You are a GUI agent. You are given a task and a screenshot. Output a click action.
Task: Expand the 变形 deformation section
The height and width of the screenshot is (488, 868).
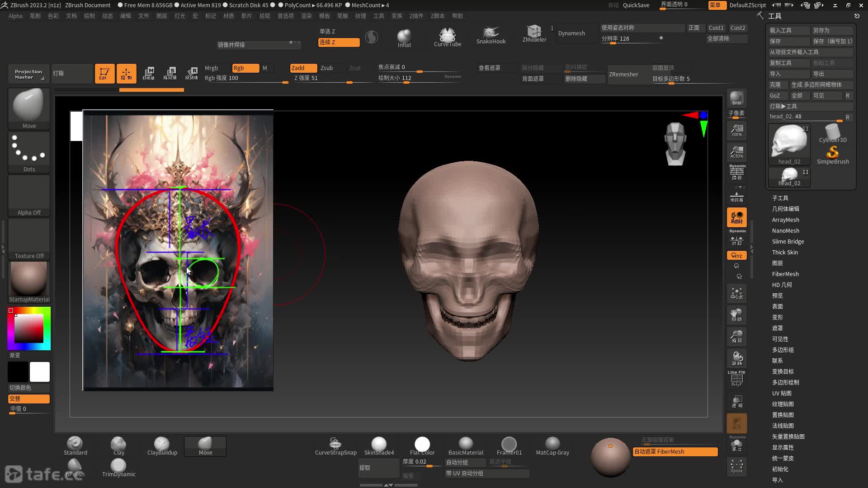tap(777, 318)
